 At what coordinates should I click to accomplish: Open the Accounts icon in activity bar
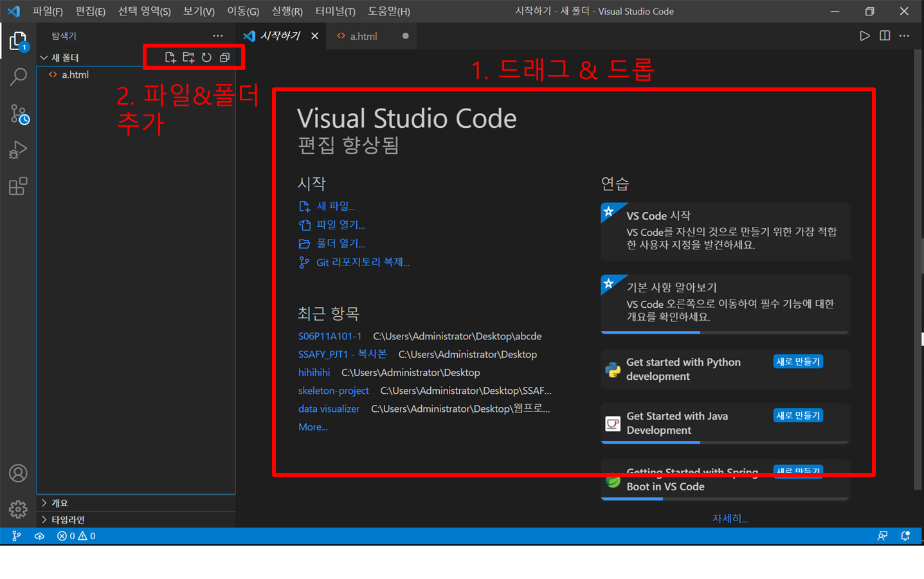click(x=18, y=474)
